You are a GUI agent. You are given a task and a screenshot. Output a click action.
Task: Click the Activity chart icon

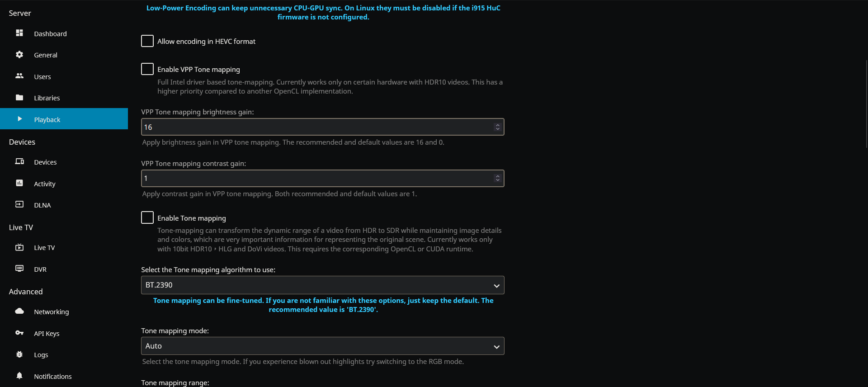19,183
